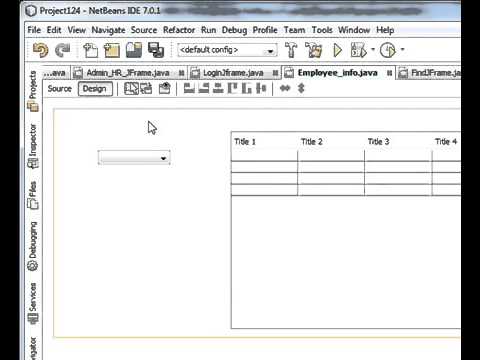Select the combo box in the design form
Viewport: 480px width, 360px height.
pyautogui.click(x=134, y=157)
